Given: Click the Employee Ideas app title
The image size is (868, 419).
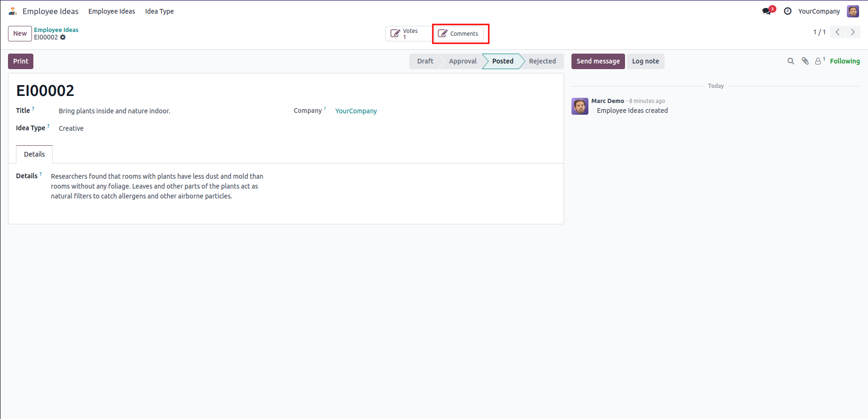Looking at the screenshot, I should (50, 11).
